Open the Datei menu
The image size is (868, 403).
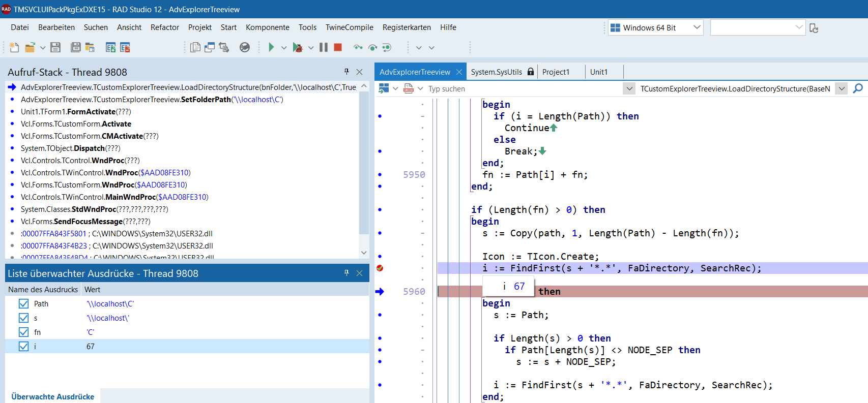tap(20, 27)
